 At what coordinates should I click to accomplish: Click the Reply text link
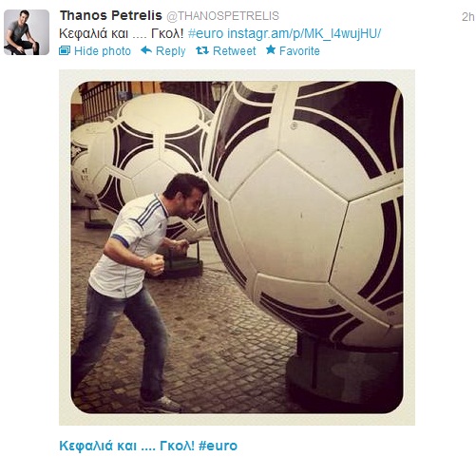coord(171,51)
